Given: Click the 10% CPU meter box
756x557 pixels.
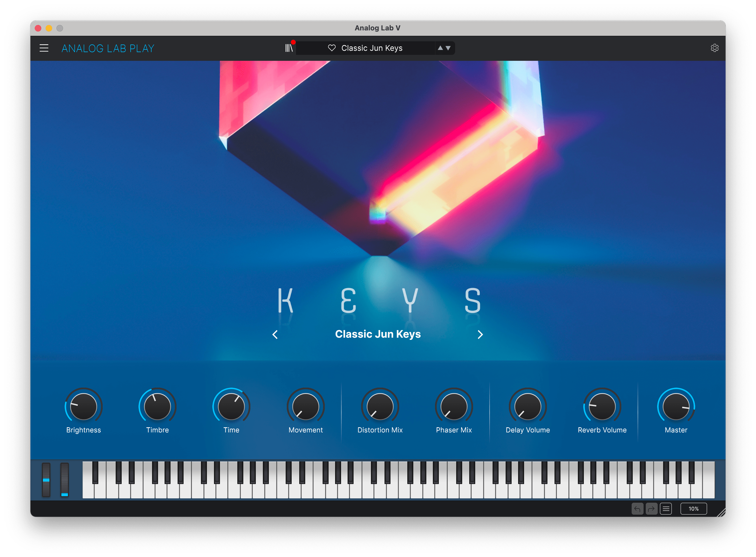Looking at the screenshot, I should click(693, 509).
